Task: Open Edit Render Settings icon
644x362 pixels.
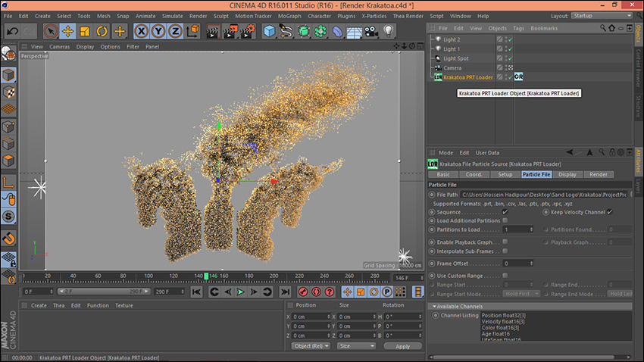Action: click(x=248, y=31)
